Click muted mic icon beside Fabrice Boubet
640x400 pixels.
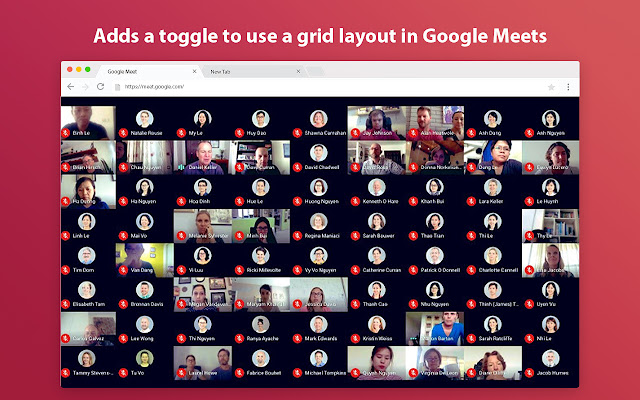pyautogui.click(x=239, y=373)
